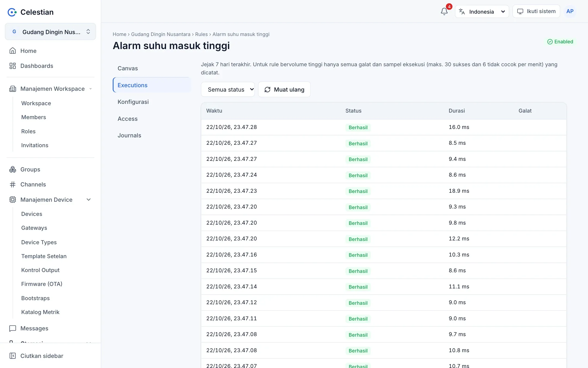This screenshot has height=368, width=588.
Task: Click the Celestian logo icon
Action: click(x=12, y=12)
